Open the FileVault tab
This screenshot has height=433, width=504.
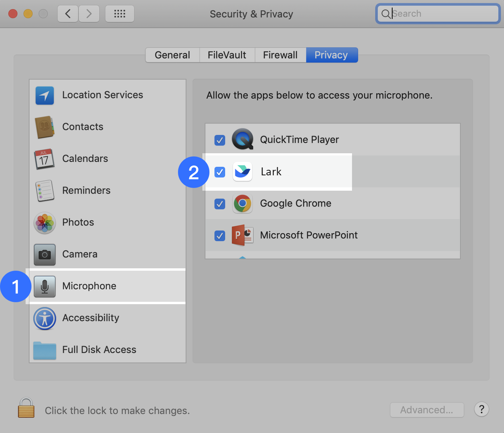tap(227, 55)
